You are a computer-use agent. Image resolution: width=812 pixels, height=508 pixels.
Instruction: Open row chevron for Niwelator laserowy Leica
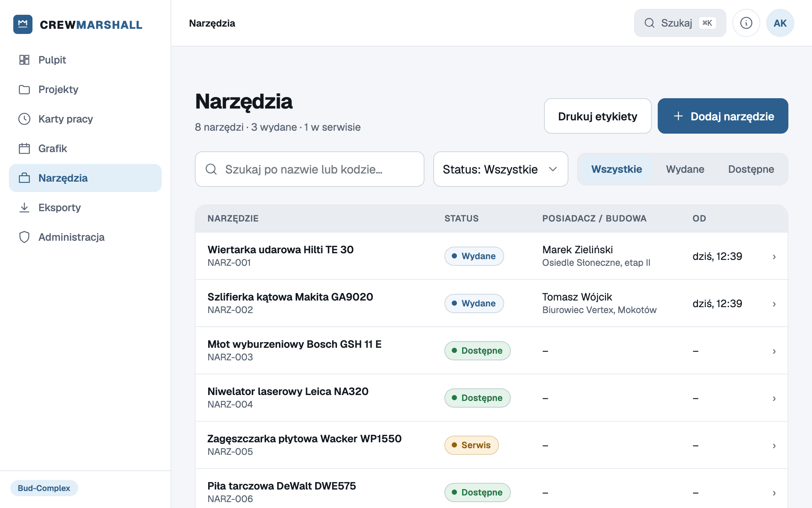click(x=774, y=398)
